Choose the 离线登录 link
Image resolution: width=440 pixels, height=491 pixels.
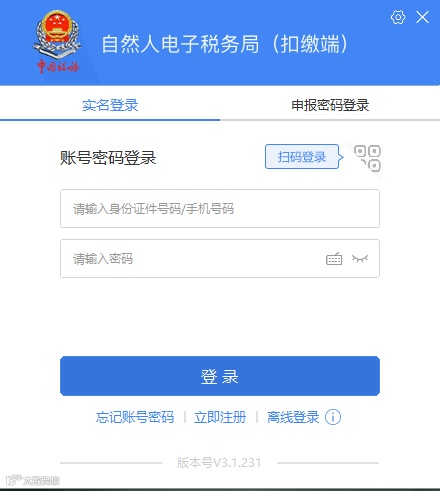click(x=293, y=417)
